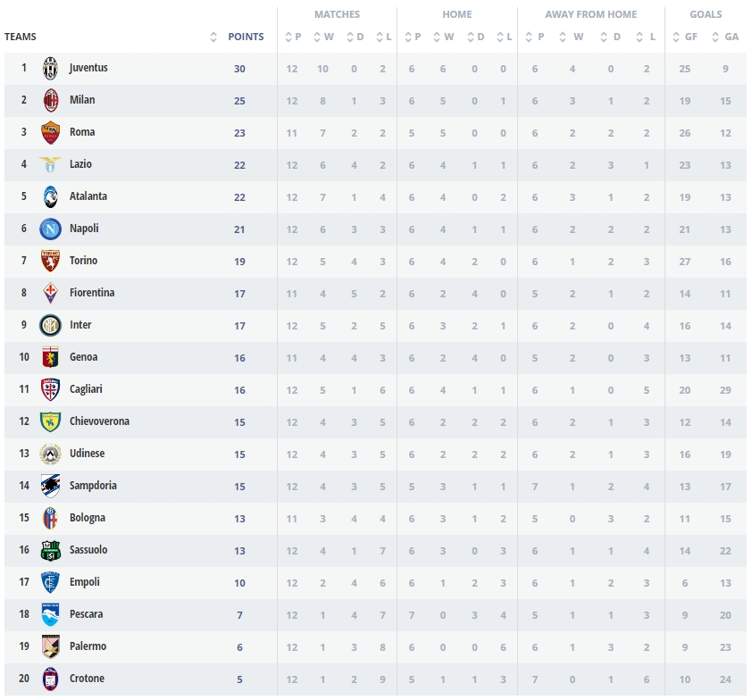Click the Milan club crest icon
The width and height of the screenshot is (752, 700).
(51, 101)
